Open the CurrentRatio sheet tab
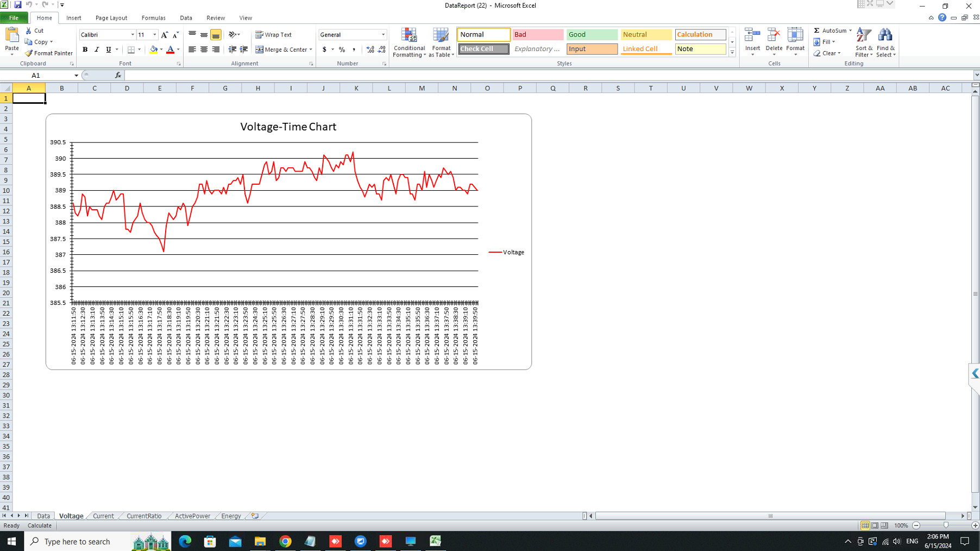980x551 pixels. click(x=144, y=516)
